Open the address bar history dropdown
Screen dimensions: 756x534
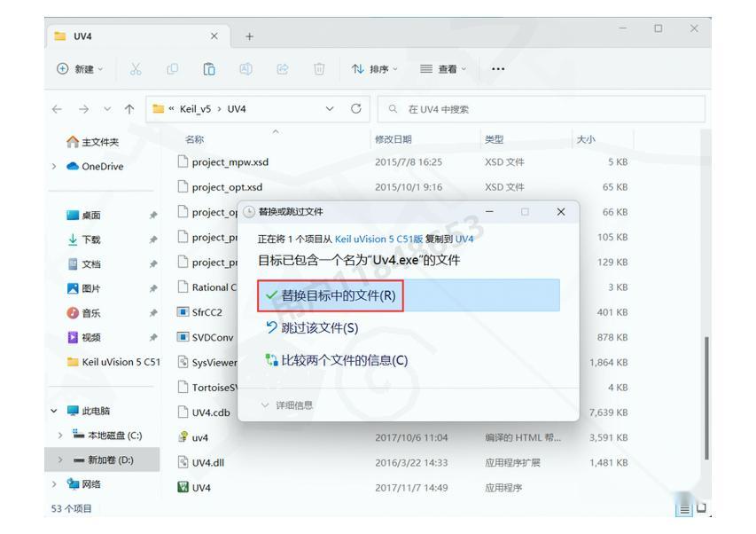pyautogui.click(x=330, y=109)
